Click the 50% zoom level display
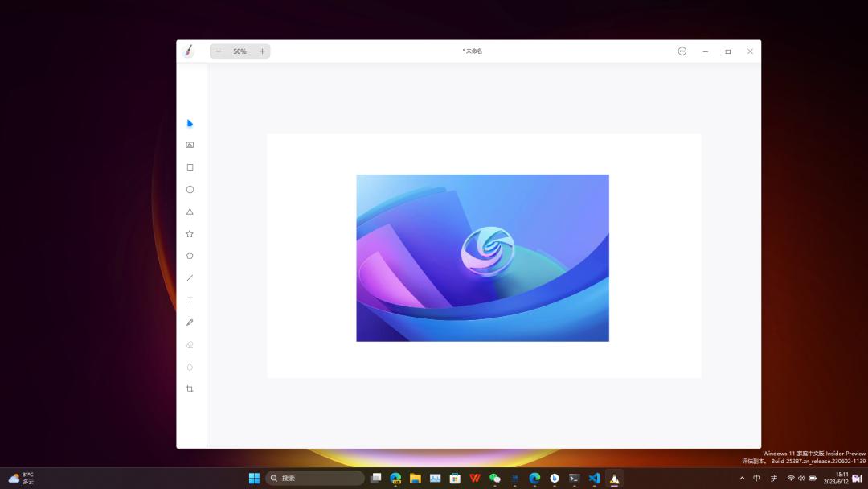This screenshot has height=489, width=868. click(240, 51)
